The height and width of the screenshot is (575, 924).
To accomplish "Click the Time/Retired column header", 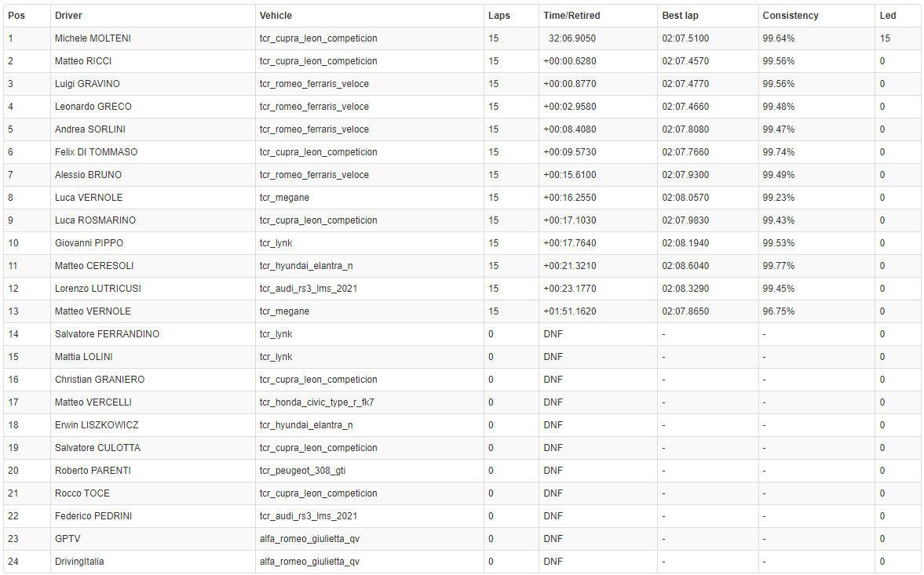I will coord(572,16).
